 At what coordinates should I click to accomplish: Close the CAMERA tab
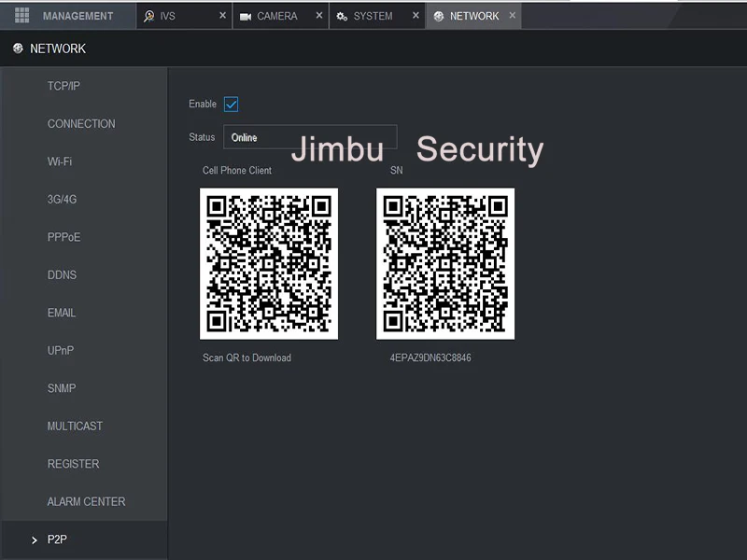point(319,16)
